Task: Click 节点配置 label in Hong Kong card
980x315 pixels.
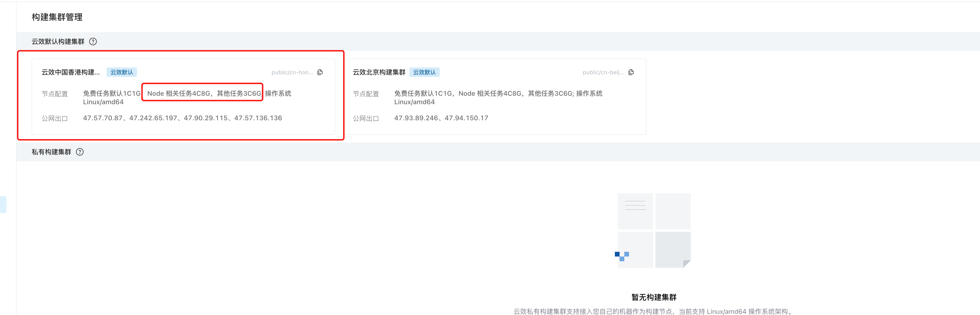Action: click(x=55, y=94)
